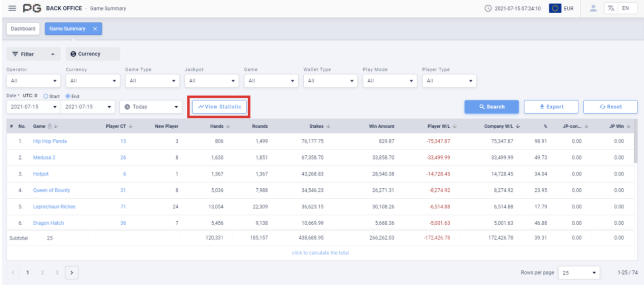Go to next page arrow
The height and width of the screenshot is (285, 644).
[71, 272]
